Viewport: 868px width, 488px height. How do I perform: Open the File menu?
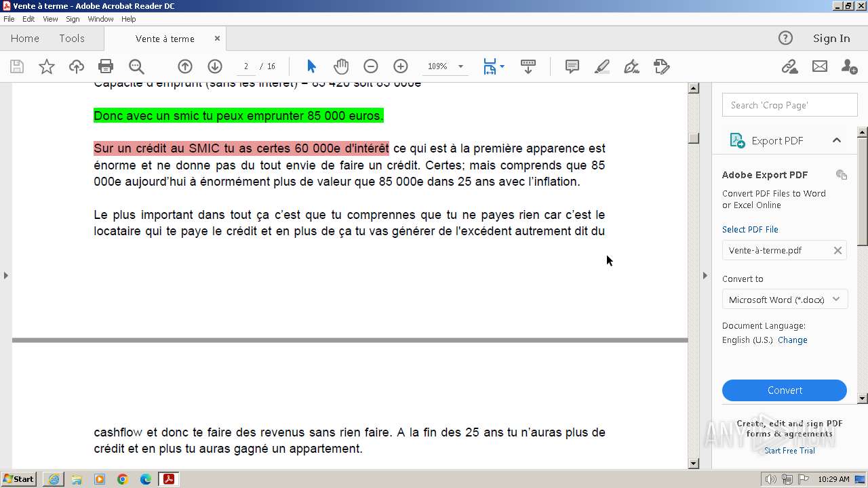point(9,19)
